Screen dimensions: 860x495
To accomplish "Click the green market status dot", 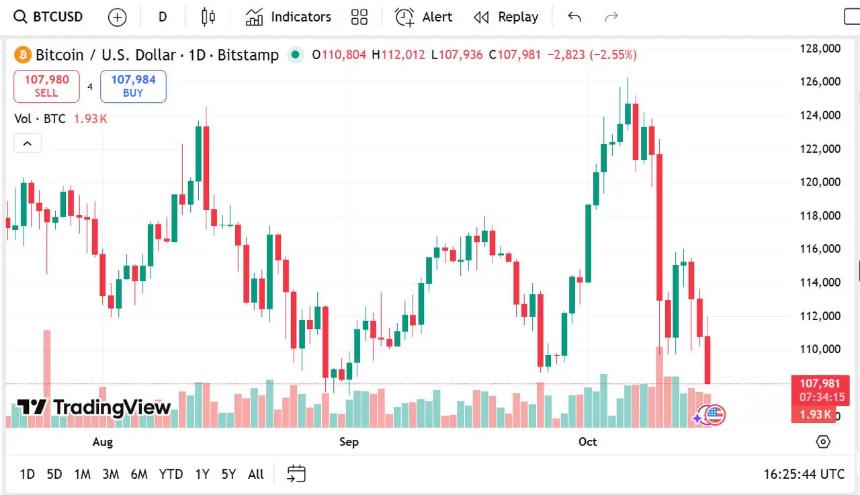I will click(x=295, y=55).
